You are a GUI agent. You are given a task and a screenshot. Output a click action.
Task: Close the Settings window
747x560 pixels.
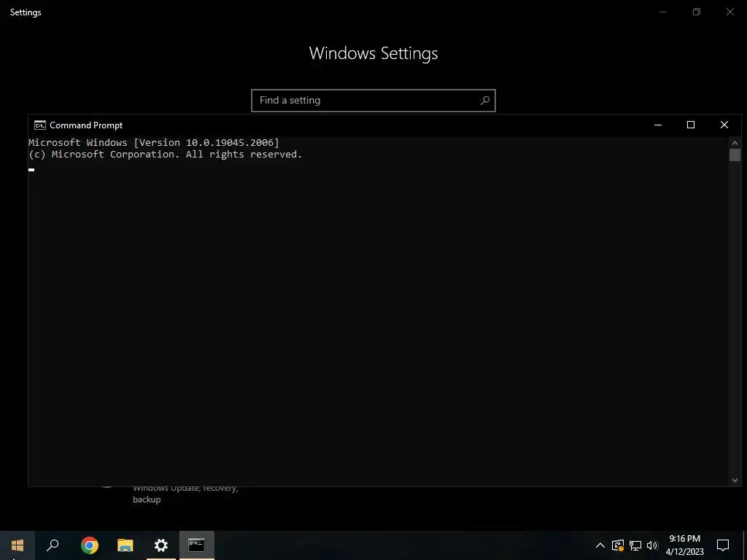[x=729, y=12]
